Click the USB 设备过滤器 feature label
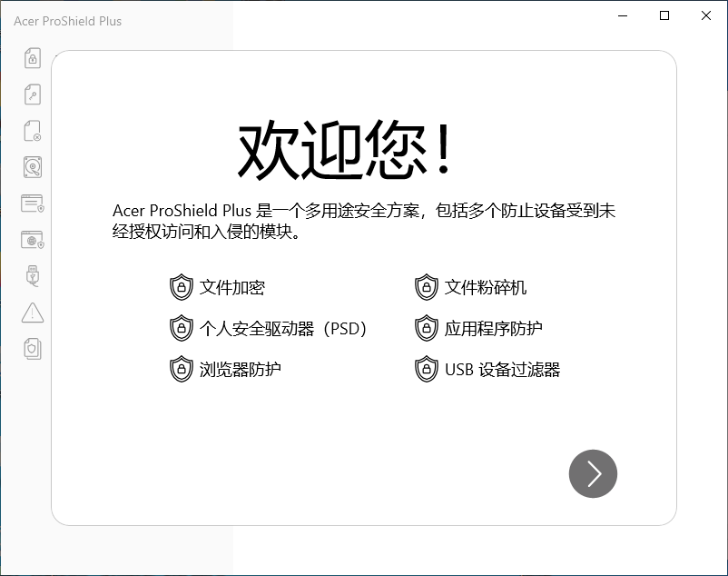This screenshot has width=728, height=576. point(501,370)
